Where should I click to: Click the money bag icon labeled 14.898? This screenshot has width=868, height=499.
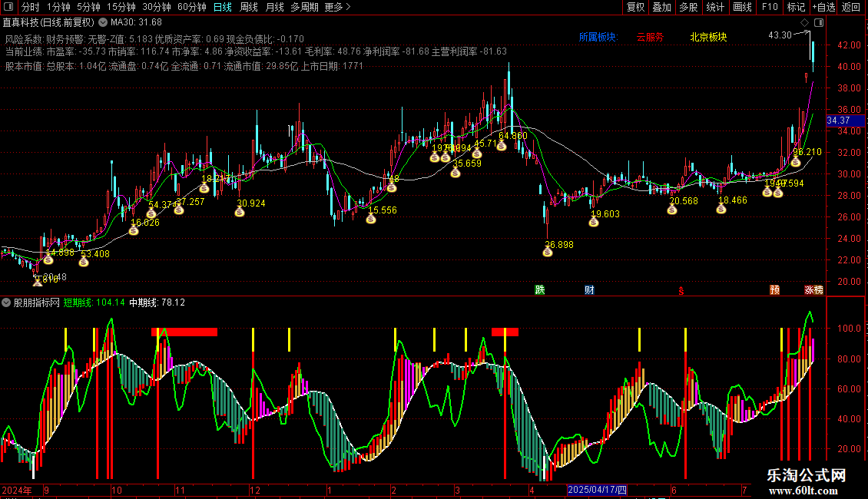click(48, 259)
